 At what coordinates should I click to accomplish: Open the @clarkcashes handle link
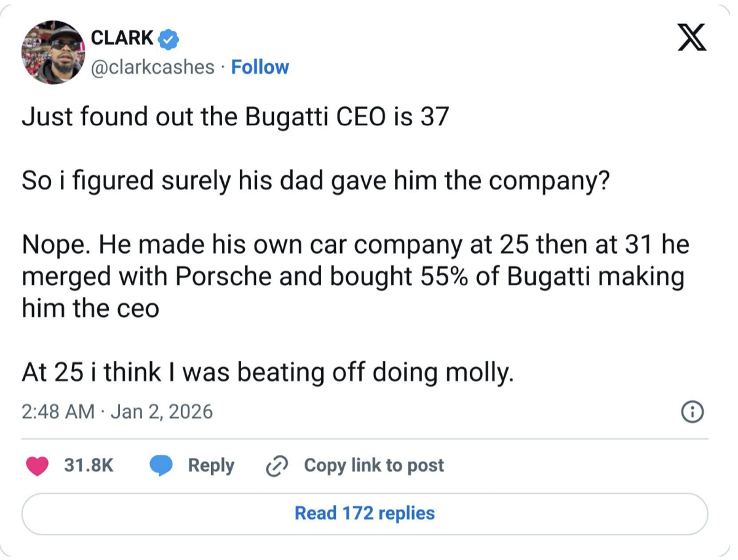(x=153, y=67)
